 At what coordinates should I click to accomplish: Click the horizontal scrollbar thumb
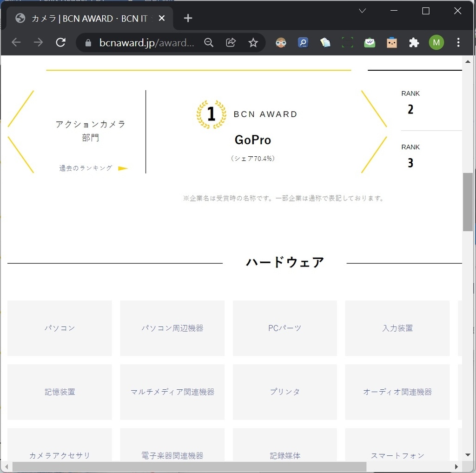pyautogui.click(x=189, y=466)
